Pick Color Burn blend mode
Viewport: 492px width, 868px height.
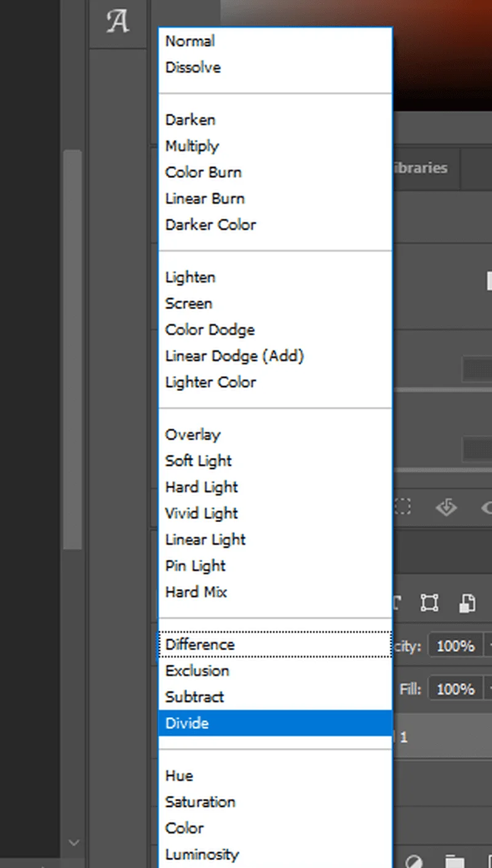click(x=275, y=172)
